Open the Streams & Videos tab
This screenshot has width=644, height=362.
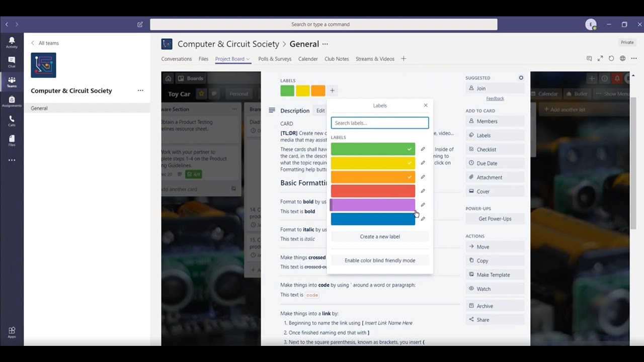(375, 59)
